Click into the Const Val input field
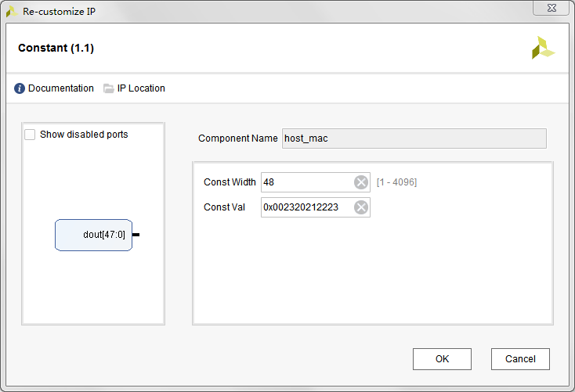 click(307, 207)
